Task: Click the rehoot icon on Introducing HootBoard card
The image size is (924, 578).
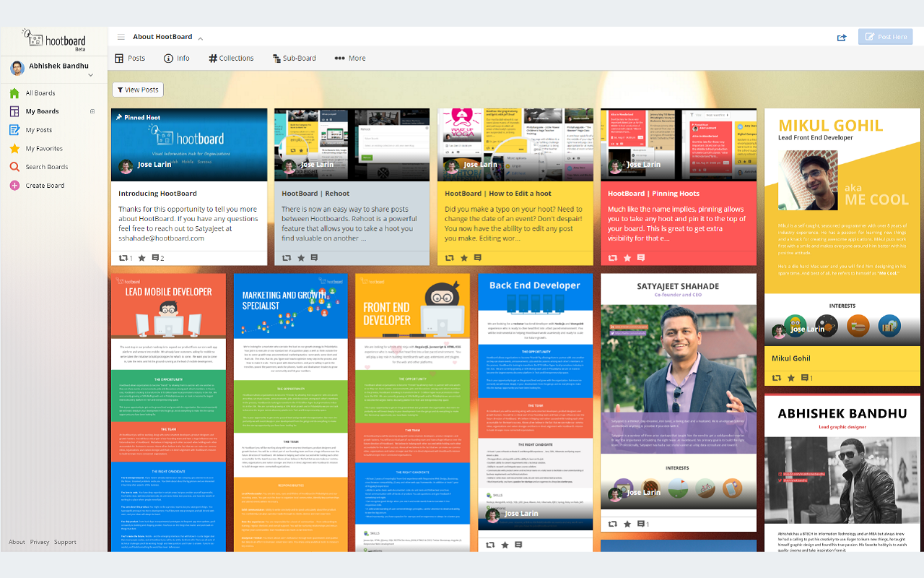Action: (122, 258)
